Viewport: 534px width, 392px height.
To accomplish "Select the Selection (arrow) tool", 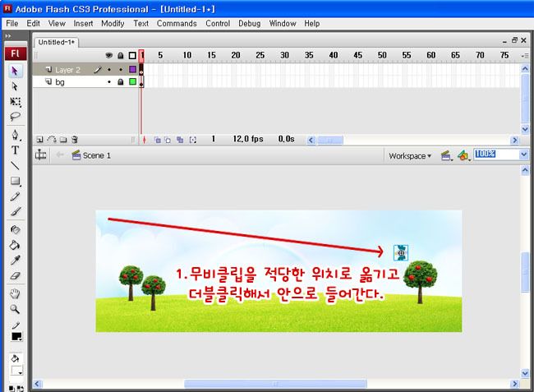I will 15,71.
